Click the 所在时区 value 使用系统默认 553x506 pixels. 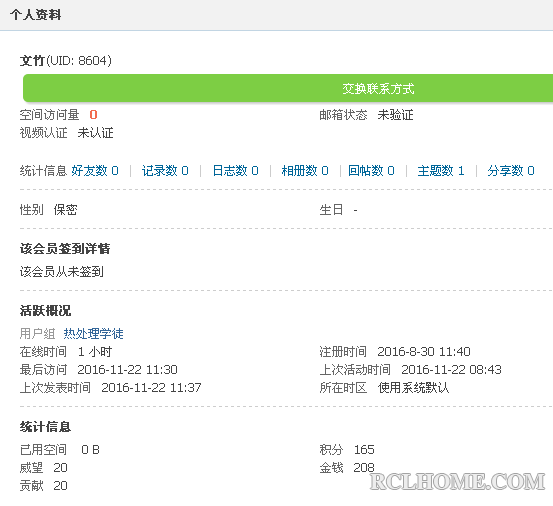[x=413, y=388]
